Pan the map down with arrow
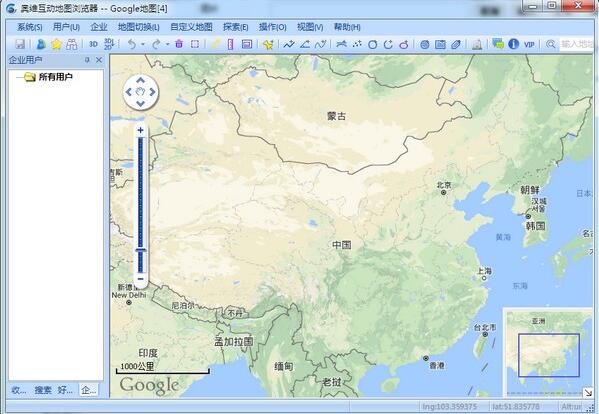The image size is (599, 414). (x=141, y=104)
